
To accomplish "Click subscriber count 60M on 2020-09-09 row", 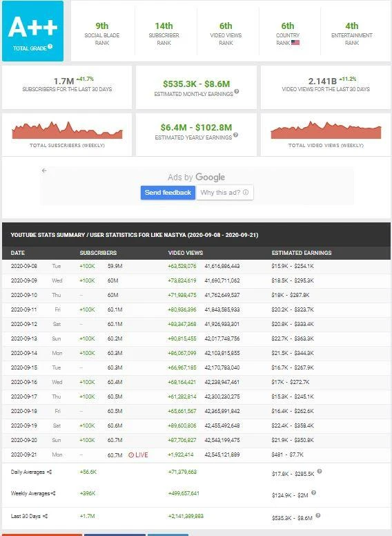I will click(x=113, y=280).
